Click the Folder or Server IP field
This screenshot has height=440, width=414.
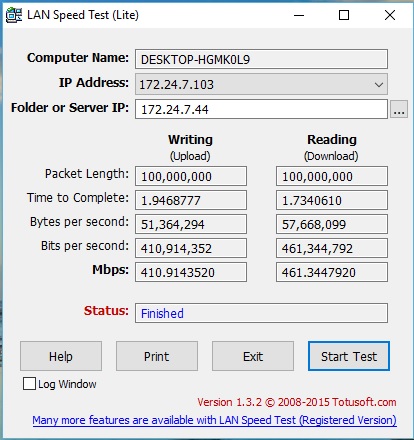(261, 109)
